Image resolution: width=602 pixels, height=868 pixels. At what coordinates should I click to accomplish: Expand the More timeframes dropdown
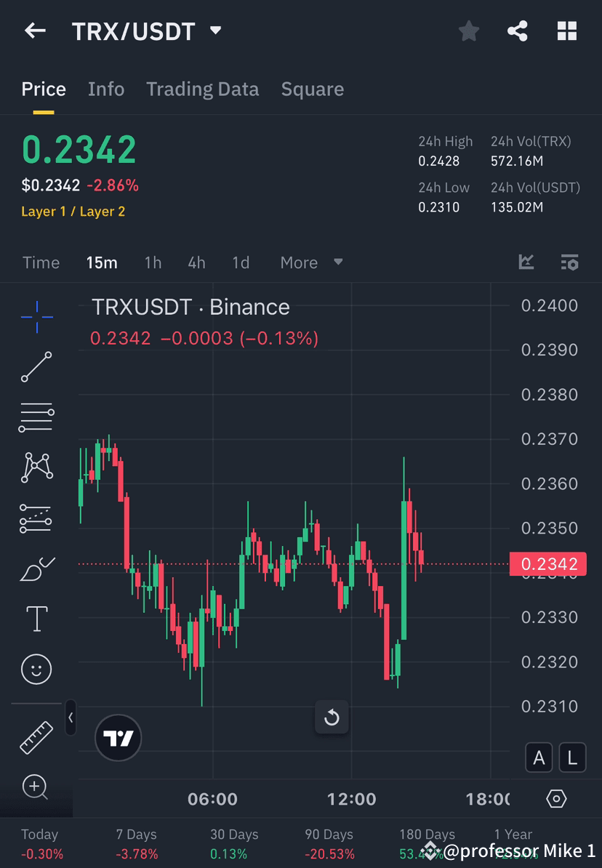pos(310,262)
